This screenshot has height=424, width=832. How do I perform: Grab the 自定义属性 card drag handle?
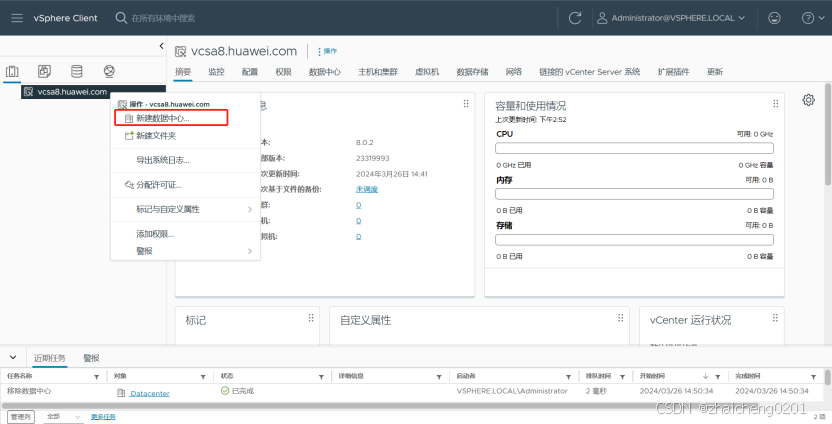pyautogui.click(x=620, y=317)
